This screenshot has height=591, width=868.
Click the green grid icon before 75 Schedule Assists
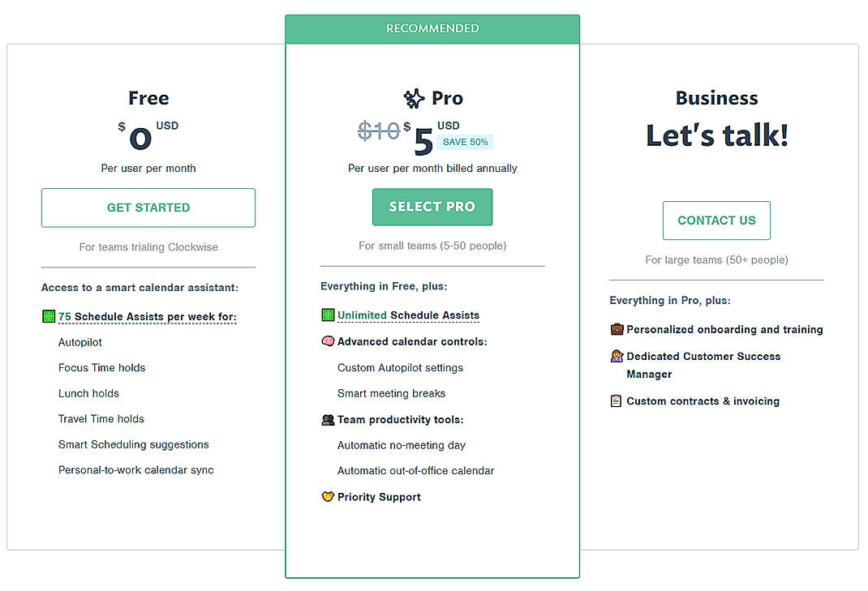[48, 316]
